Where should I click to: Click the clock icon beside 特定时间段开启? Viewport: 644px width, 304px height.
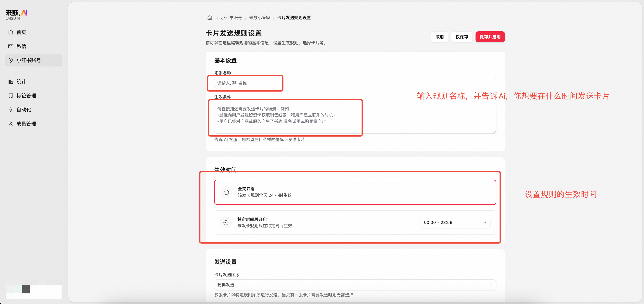pyautogui.click(x=226, y=222)
